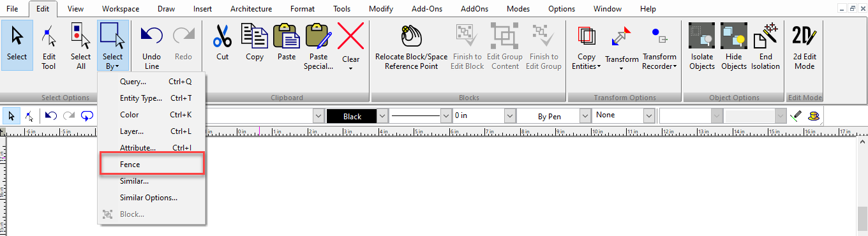Expand the Clear dropdown arrow
The height and width of the screenshot is (236, 868).
[x=351, y=68]
